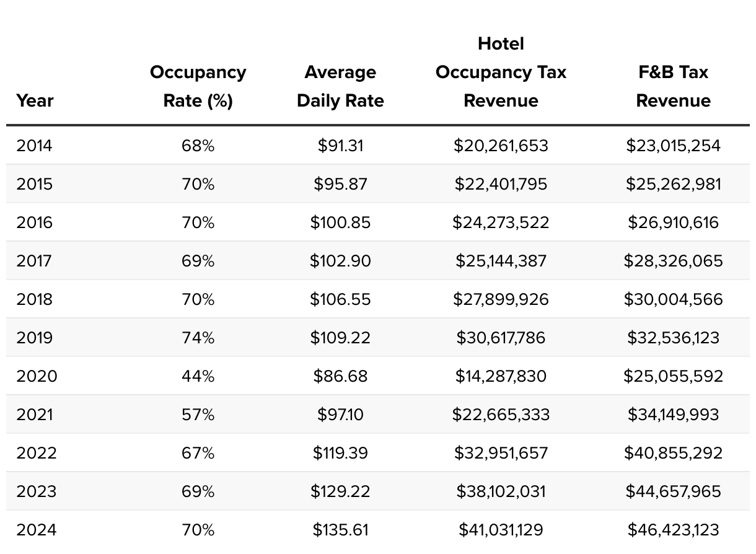Select the $91.31 average daily rate
This screenshot has height=554, width=756.
point(340,146)
